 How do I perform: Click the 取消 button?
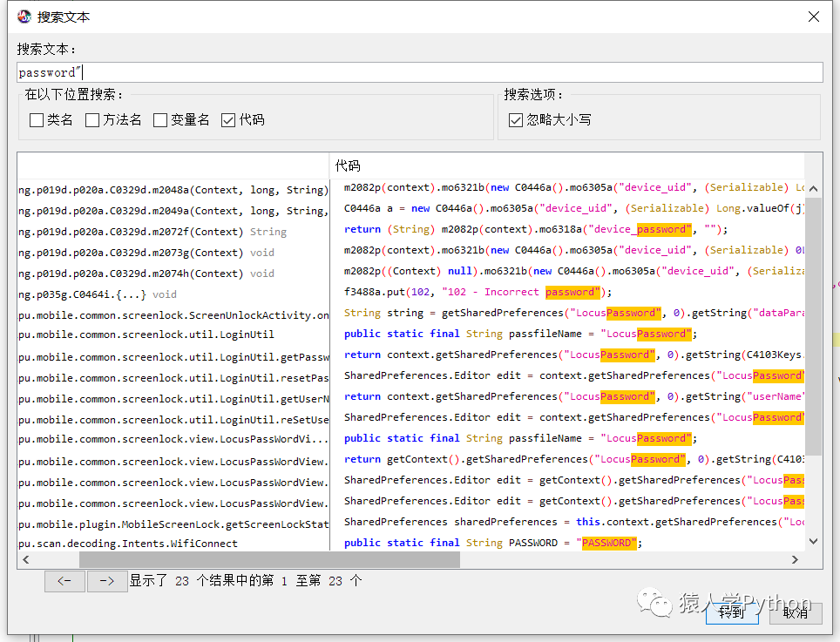(796, 612)
